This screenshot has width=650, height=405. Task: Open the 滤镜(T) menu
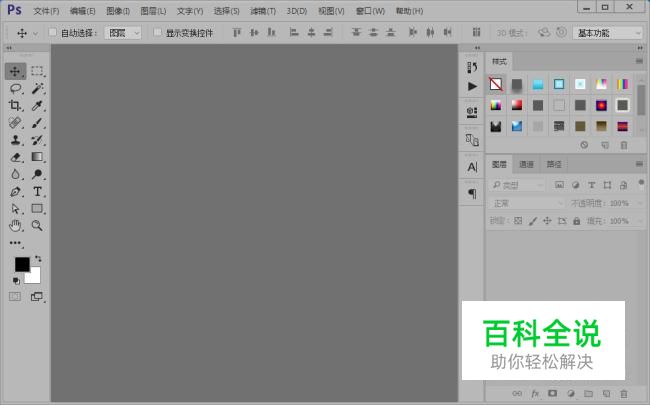click(263, 11)
